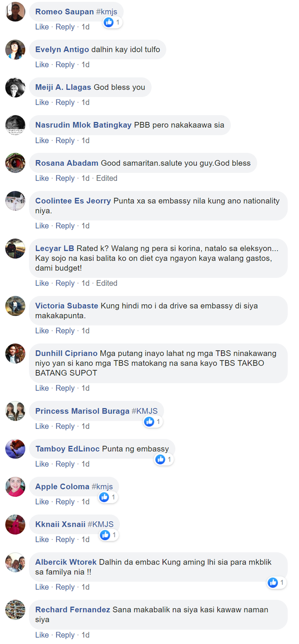Reply to Nasrudin Mlok Batingkay's comment
The height and width of the screenshot is (644, 299).
tap(65, 140)
